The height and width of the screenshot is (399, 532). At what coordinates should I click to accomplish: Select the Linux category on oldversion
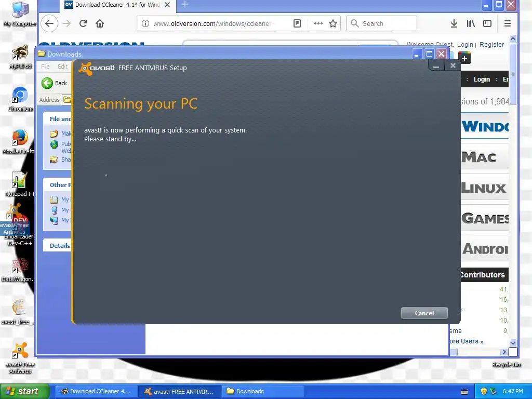484,188
